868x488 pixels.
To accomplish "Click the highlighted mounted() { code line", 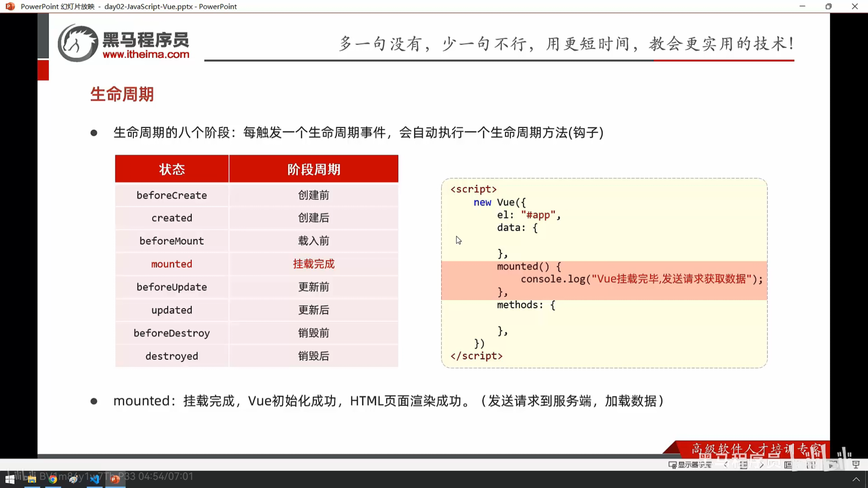I will tap(529, 267).
